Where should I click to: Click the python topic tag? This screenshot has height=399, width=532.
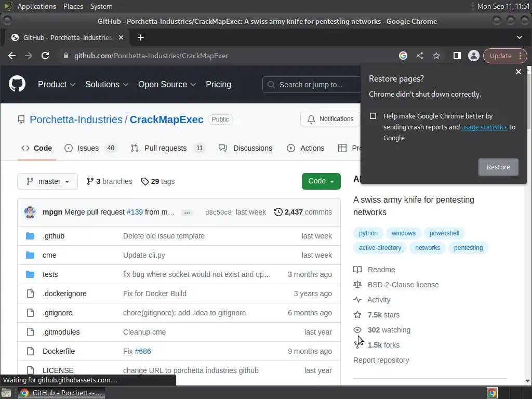[x=368, y=233]
